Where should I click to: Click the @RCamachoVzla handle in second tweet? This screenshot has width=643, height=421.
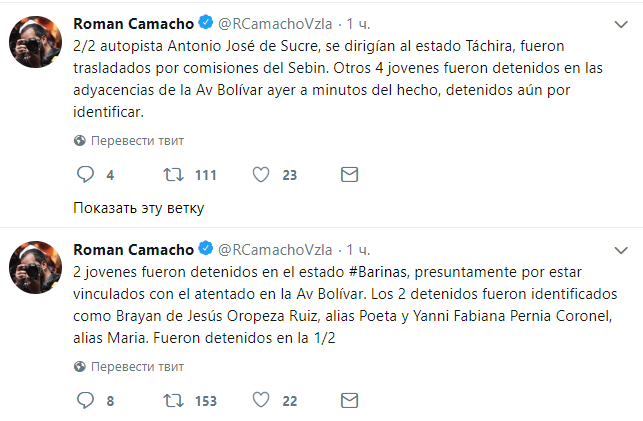tap(275, 248)
